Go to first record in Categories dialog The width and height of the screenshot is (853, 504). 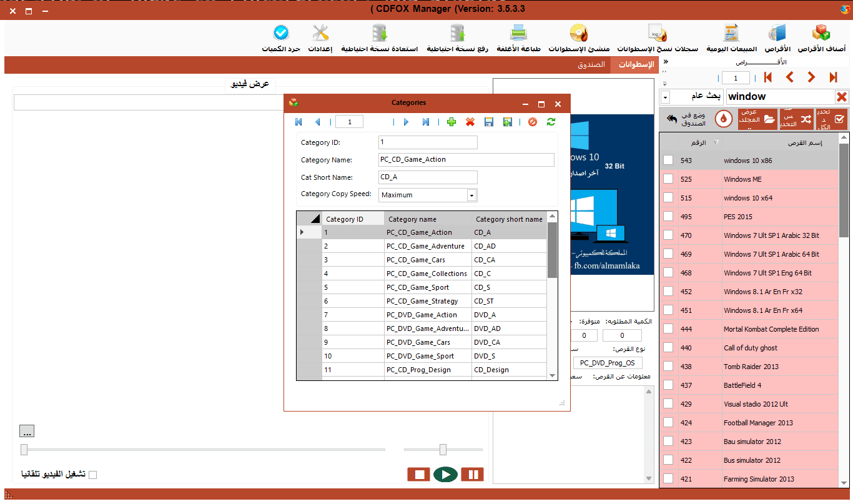click(298, 122)
